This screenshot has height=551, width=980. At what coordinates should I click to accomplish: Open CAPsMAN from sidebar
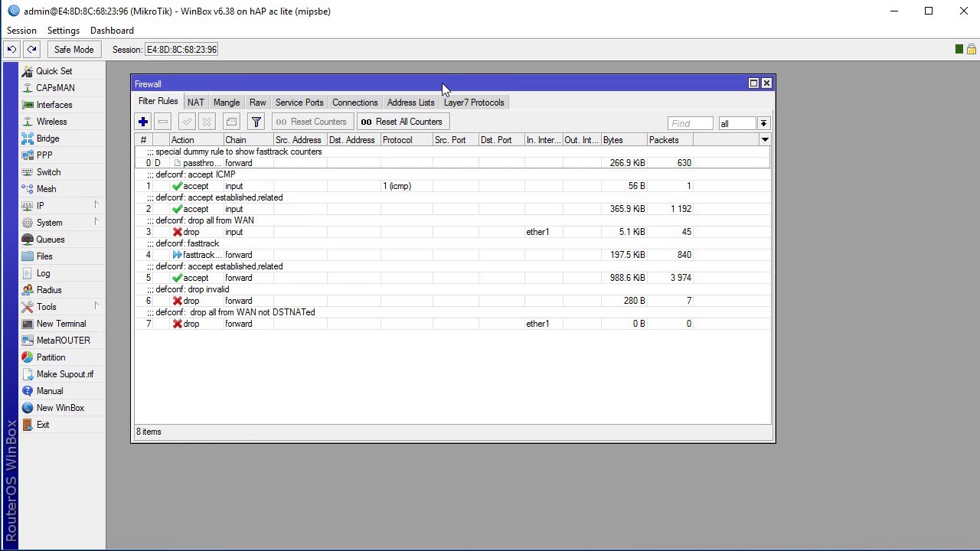click(x=62, y=88)
